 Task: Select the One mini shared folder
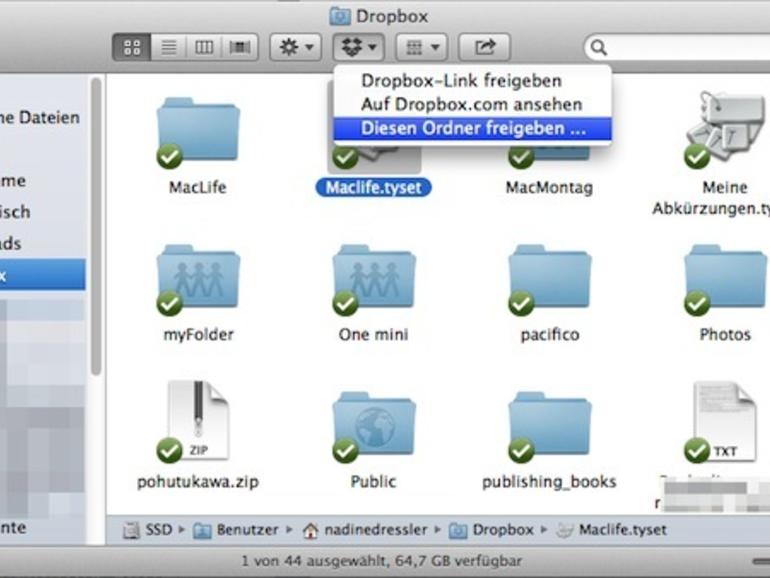click(374, 280)
